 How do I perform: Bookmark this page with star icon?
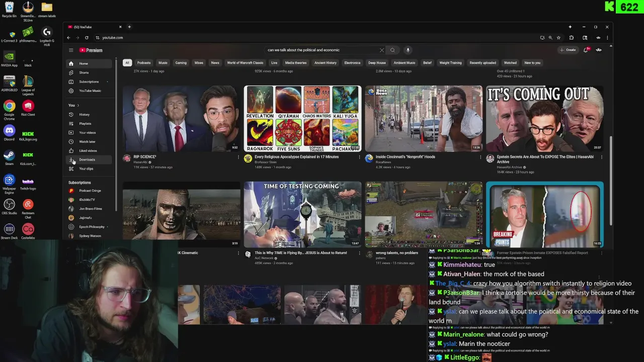click(558, 38)
